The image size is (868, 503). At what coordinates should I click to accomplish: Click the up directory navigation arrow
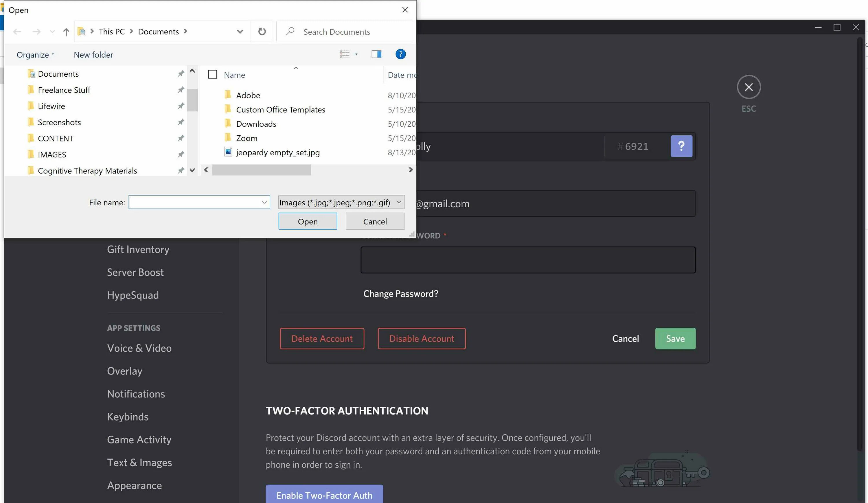65,31
